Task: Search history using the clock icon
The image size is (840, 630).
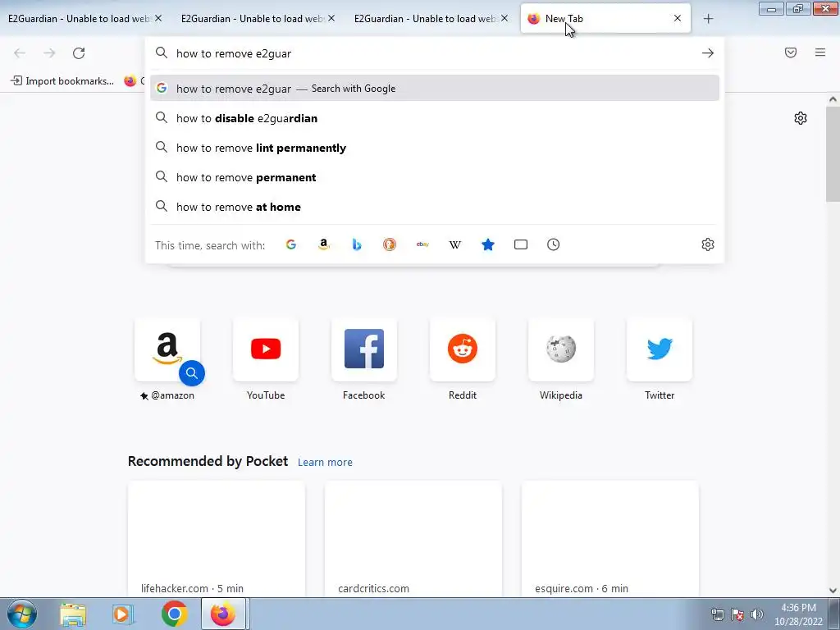Action: tap(554, 244)
